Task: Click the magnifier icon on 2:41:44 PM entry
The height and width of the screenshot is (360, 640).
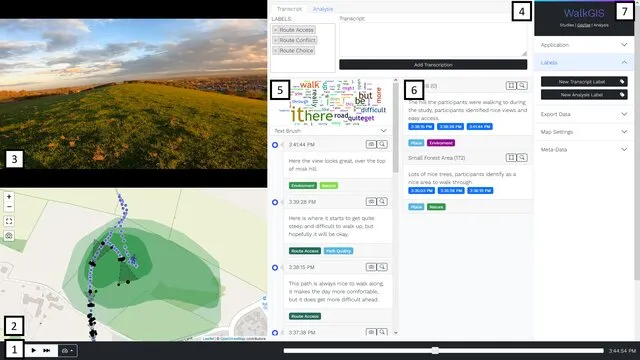Action: coord(382,144)
